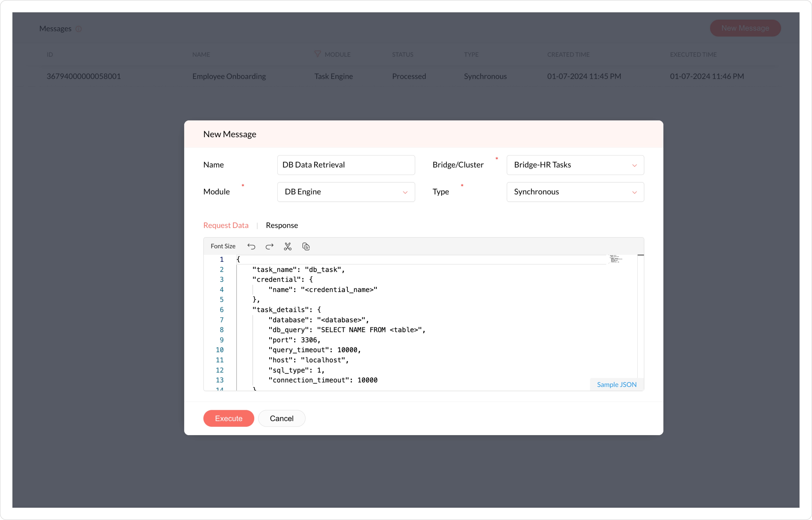Click the redo arrow in editor toolbar

tap(269, 246)
